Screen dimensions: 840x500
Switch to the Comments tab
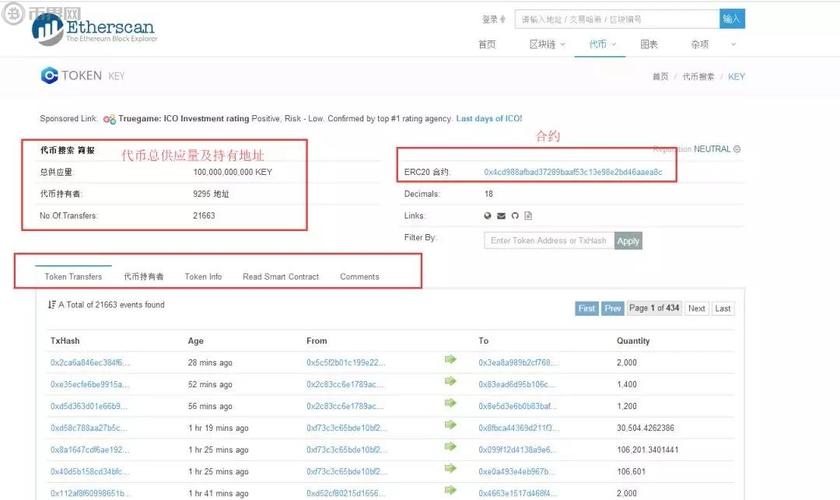[359, 277]
